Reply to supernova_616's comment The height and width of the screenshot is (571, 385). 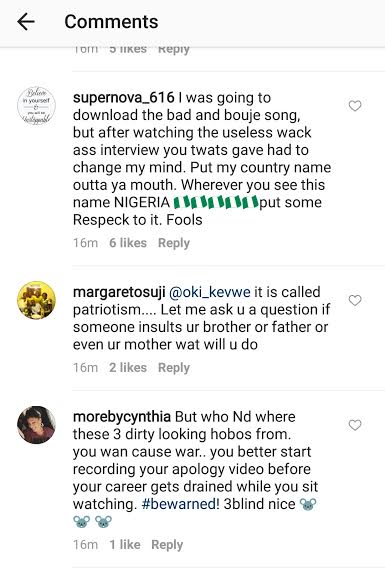(x=174, y=243)
